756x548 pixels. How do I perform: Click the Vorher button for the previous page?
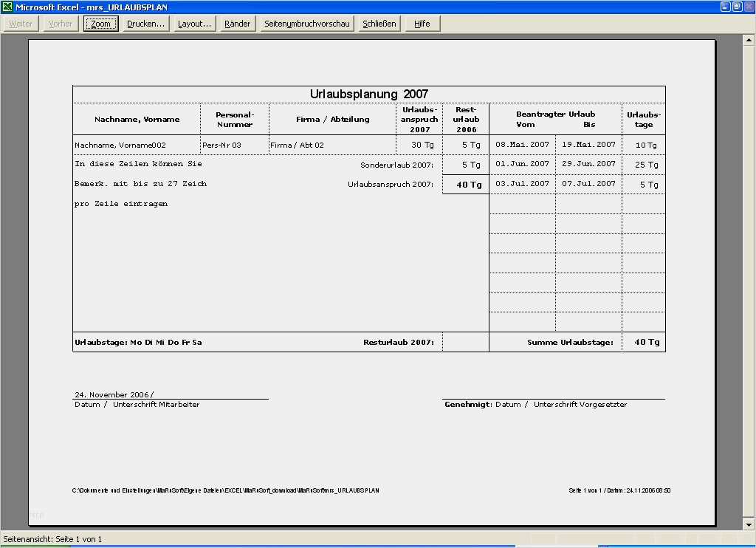(61, 24)
